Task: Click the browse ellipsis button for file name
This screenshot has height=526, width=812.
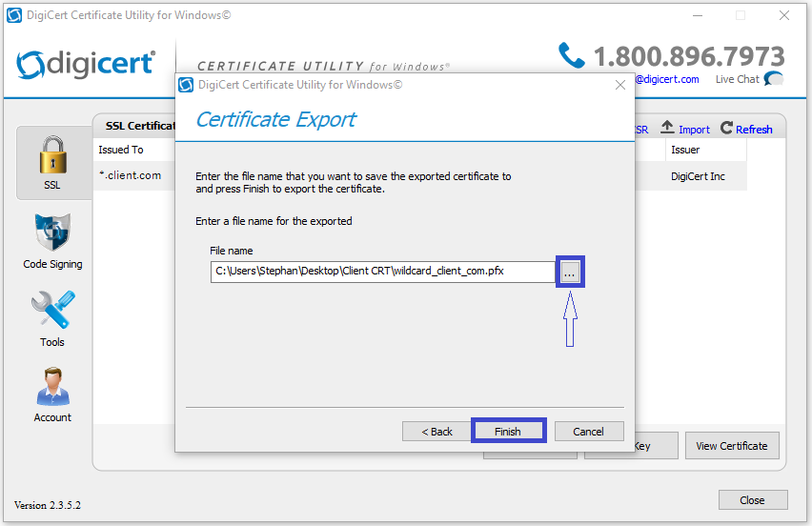Action: (570, 272)
